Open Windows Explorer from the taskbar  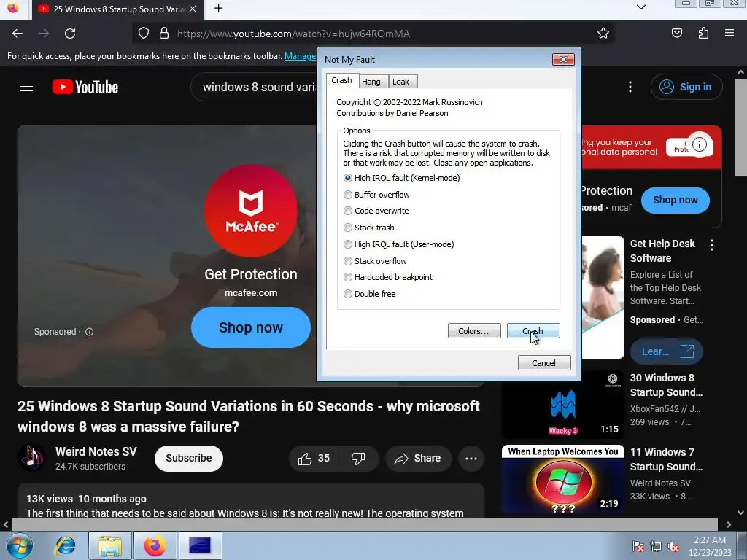110,546
